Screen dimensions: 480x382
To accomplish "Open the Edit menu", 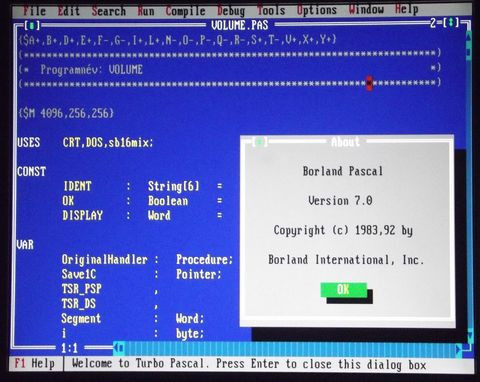I will pyautogui.click(x=69, y=11).
